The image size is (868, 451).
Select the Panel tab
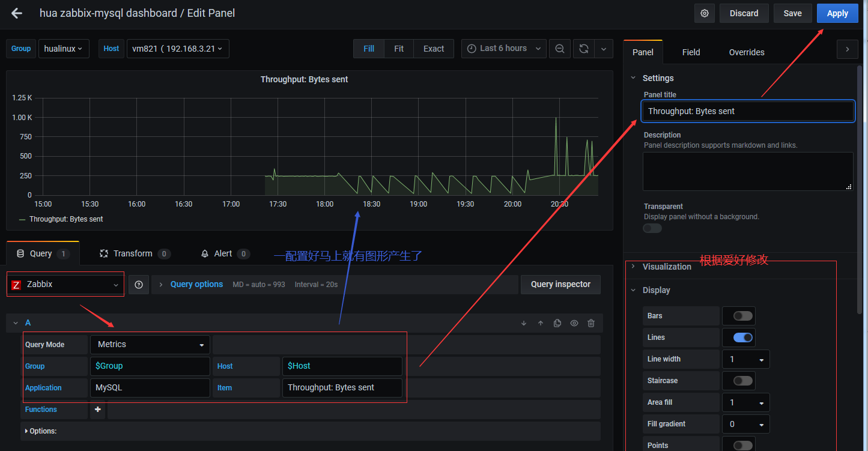(643, 52)
